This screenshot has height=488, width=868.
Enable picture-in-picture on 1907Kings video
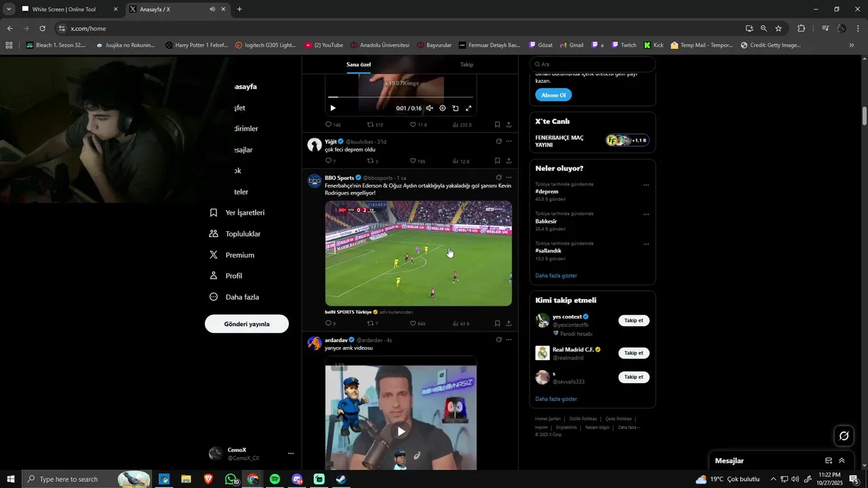tap(455, 108)
